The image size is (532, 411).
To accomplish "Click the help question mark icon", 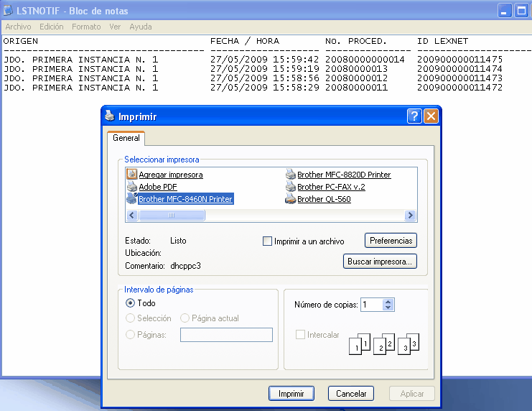I will (414, 116).
